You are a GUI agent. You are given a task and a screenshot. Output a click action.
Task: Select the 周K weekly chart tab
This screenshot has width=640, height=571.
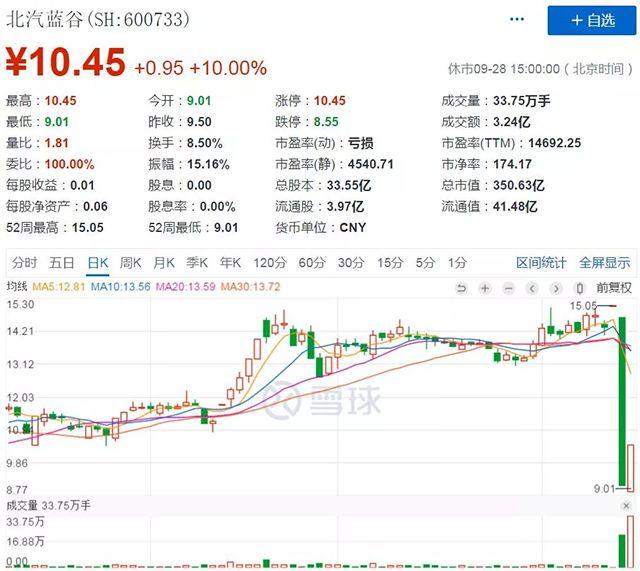click(x=130, y=262)
